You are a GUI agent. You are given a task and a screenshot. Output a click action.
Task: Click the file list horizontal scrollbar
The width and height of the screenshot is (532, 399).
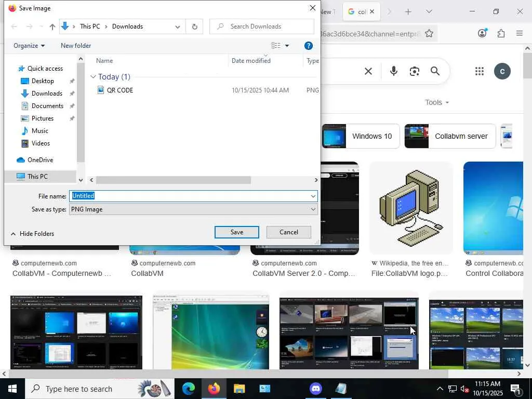coord(174,180)
